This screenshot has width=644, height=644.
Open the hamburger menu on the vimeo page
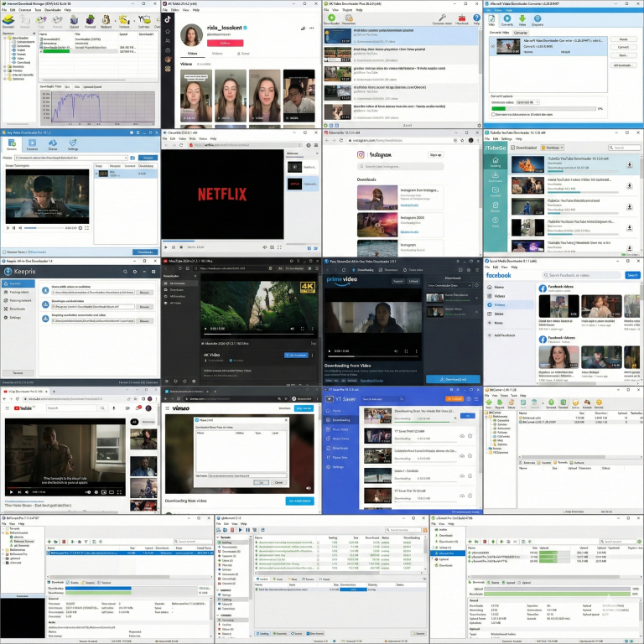167,408
